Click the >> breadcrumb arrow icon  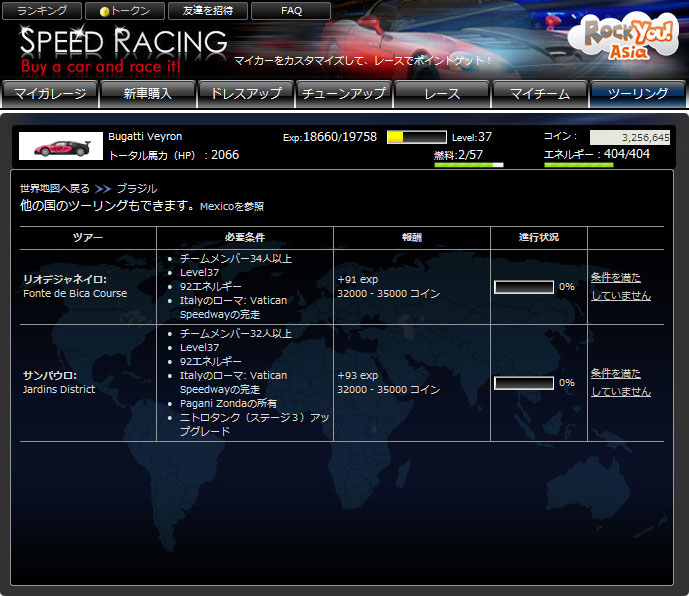pyautogui.click(x=103, y=189)
